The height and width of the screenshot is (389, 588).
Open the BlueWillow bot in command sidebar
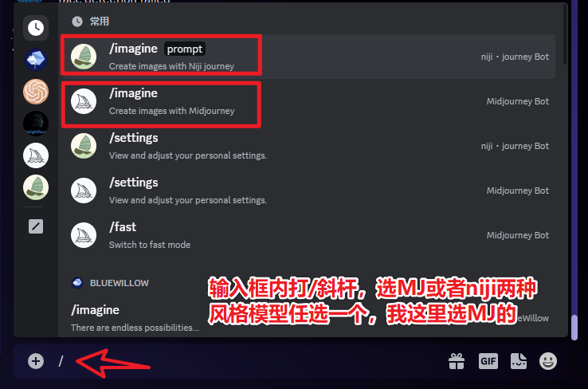pyautogui.click(x=36, y=60)
